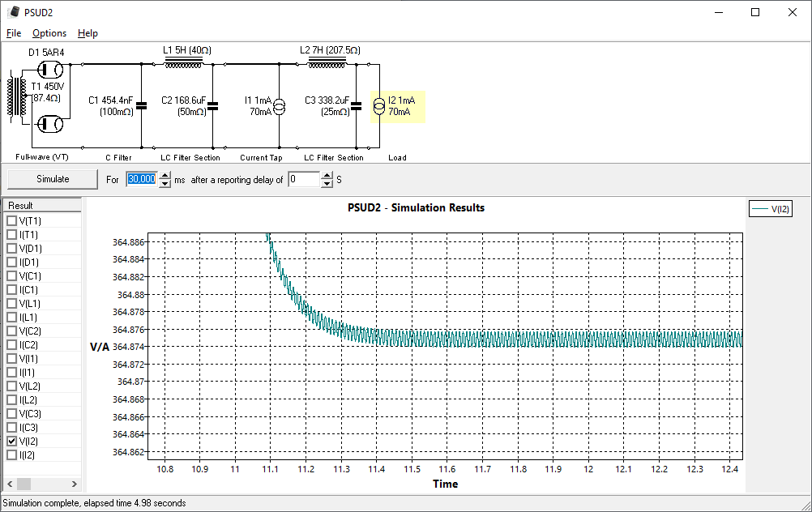The height and width of the screenshot is (512, 812).
Task: Click the lower 5AR4 rectifier diode symbol
Action: 50,124
